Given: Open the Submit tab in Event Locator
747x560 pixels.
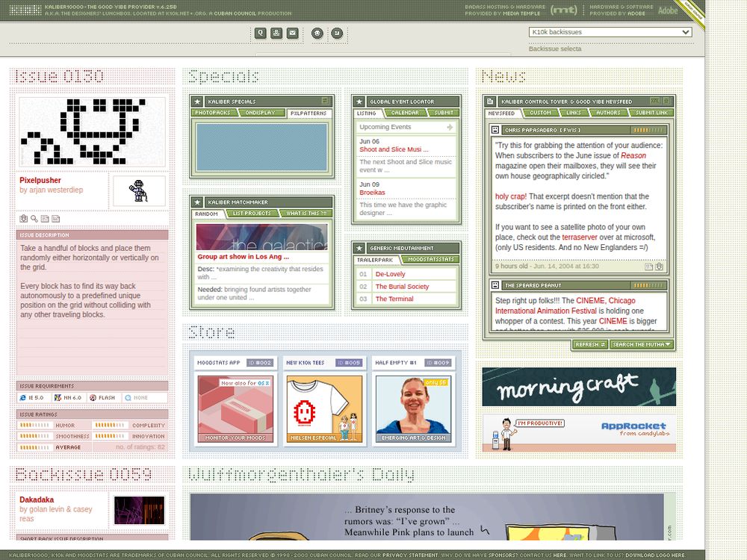Looking at the screenshot, I should pos(444,113).
